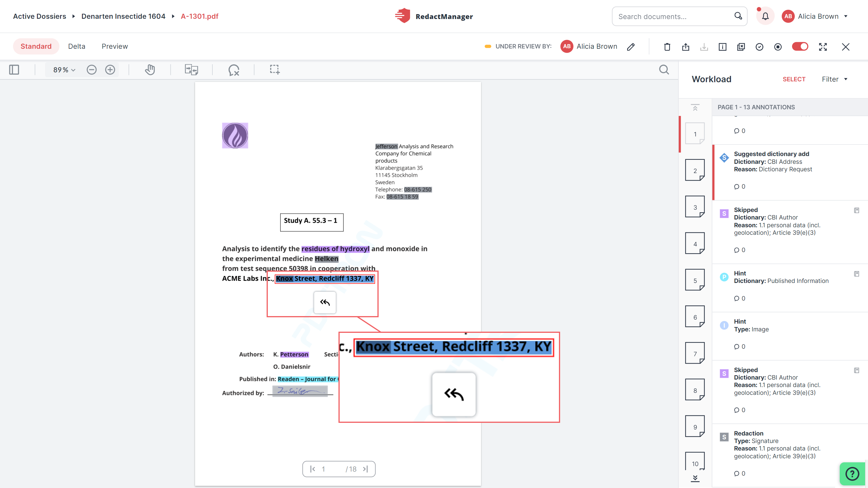Click the Published Information hint side icon
The width and height of the screenshot is (868, 488).
[856, 274]
